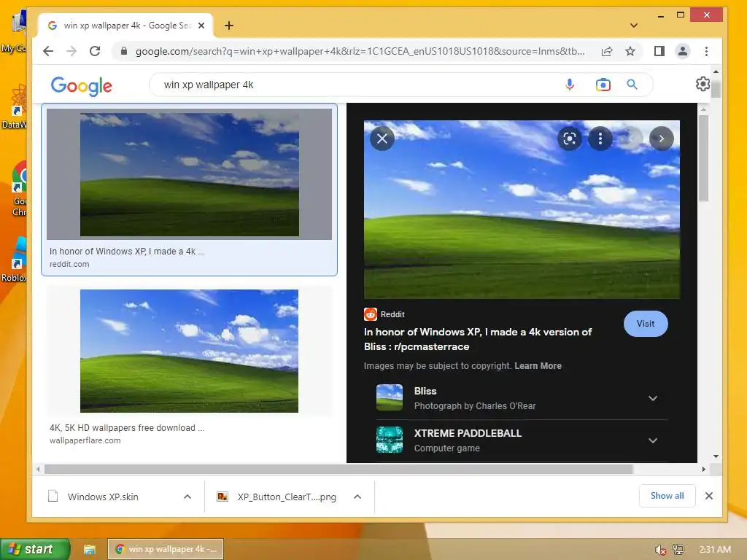Click Show all downloads

[x=667, y=496]
